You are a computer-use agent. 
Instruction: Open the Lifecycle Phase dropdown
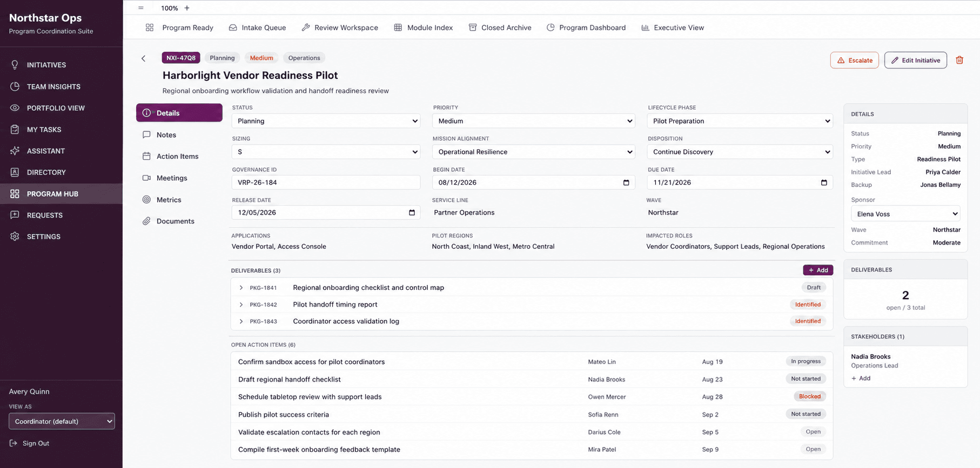[740, 121]
